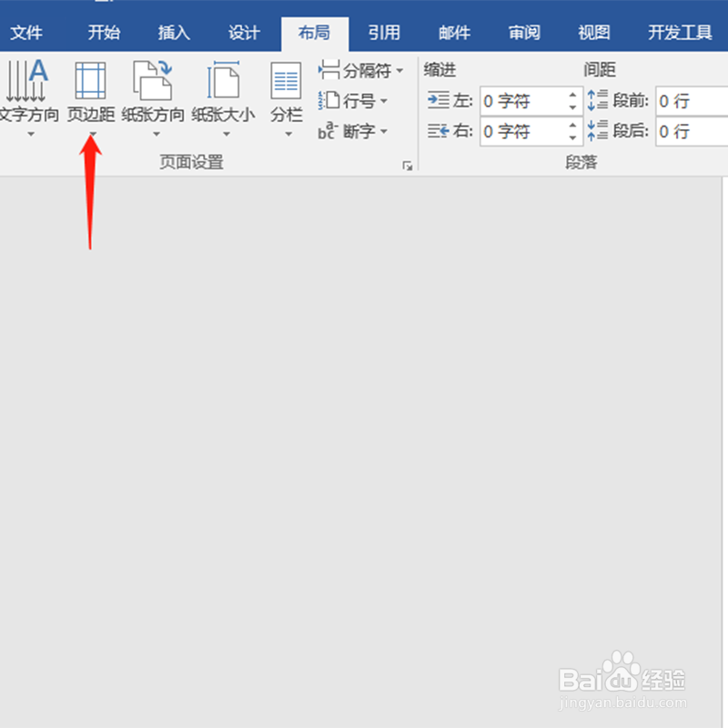Switch to the 开始 tab
Viewport: 728px width, 728px height.
104,33
